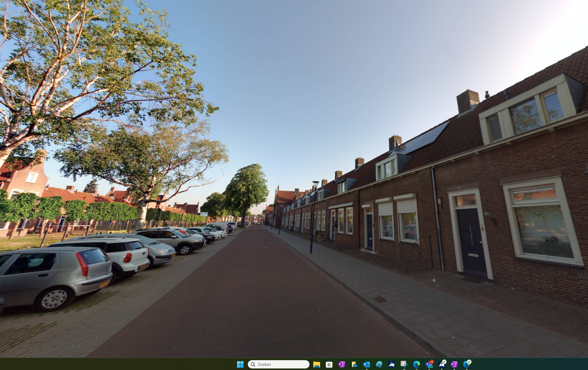Switch to OneNote icon right of Teams
This screenshot has height=370, width=588.
(454, 364)
